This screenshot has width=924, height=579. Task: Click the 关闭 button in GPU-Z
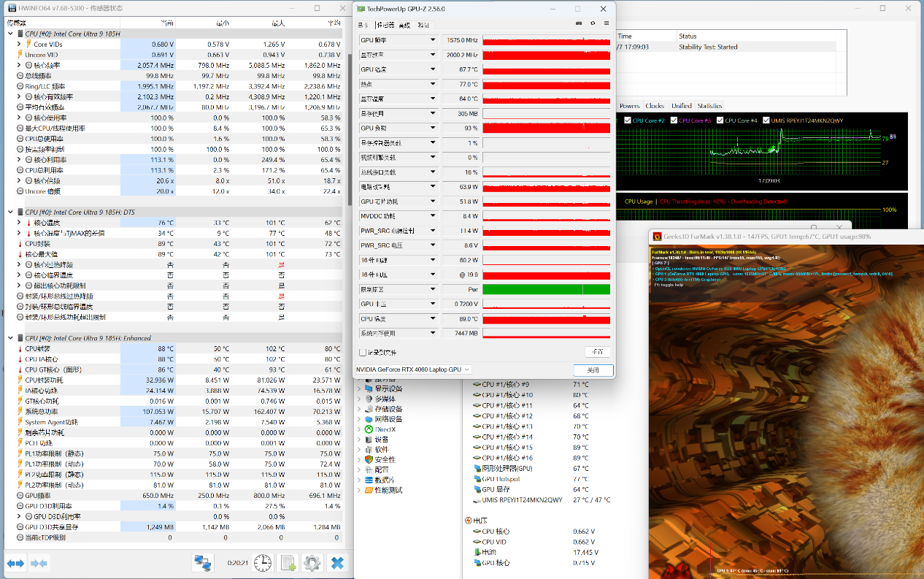tap(593, 370)
